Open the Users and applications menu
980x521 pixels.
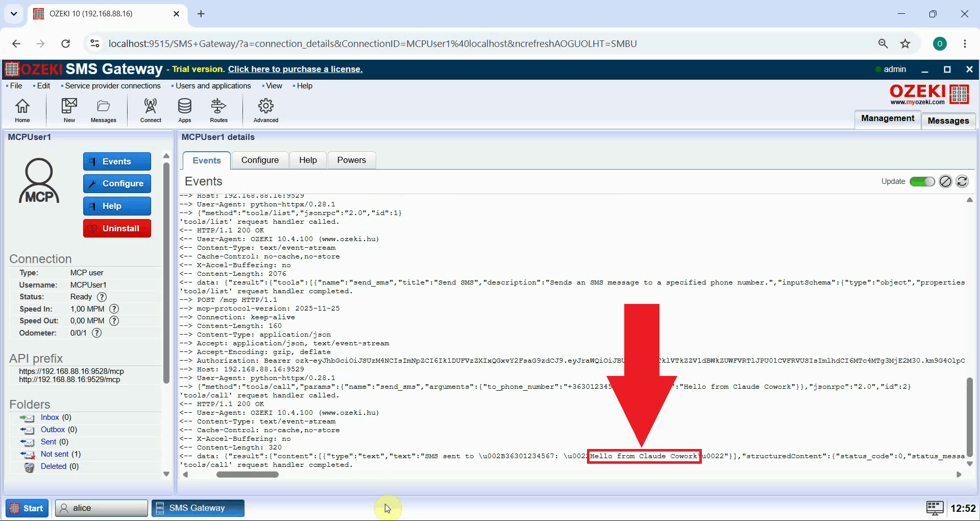point(213,86)
